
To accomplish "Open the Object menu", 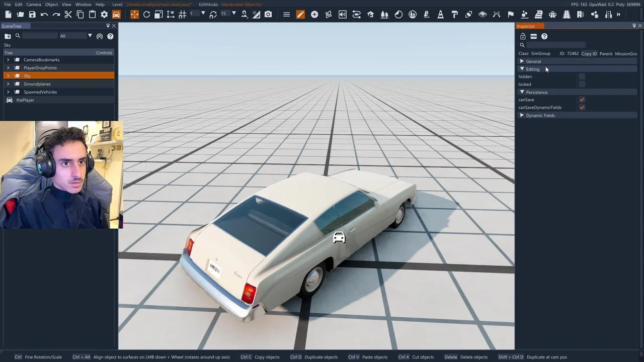I will [51, 5].
